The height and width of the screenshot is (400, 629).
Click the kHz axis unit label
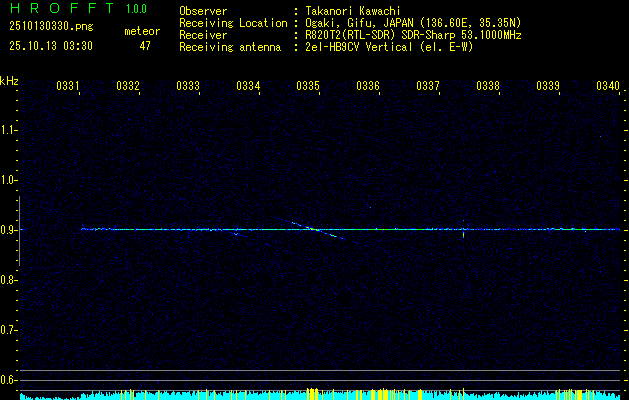click(x=9, y=81)
